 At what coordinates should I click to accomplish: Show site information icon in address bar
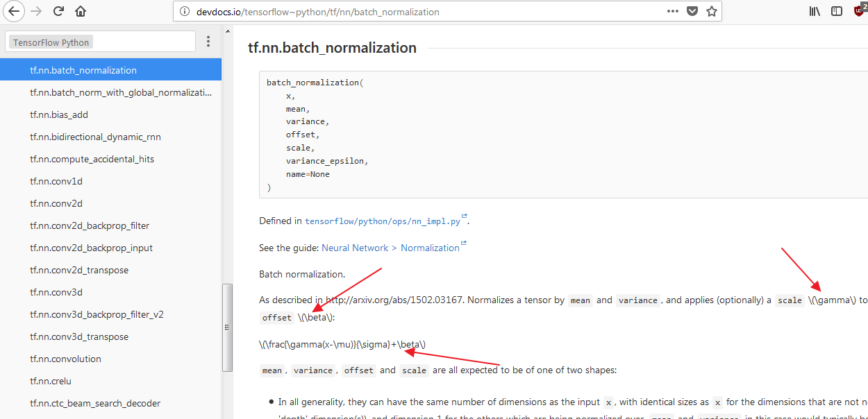point(184,12)
